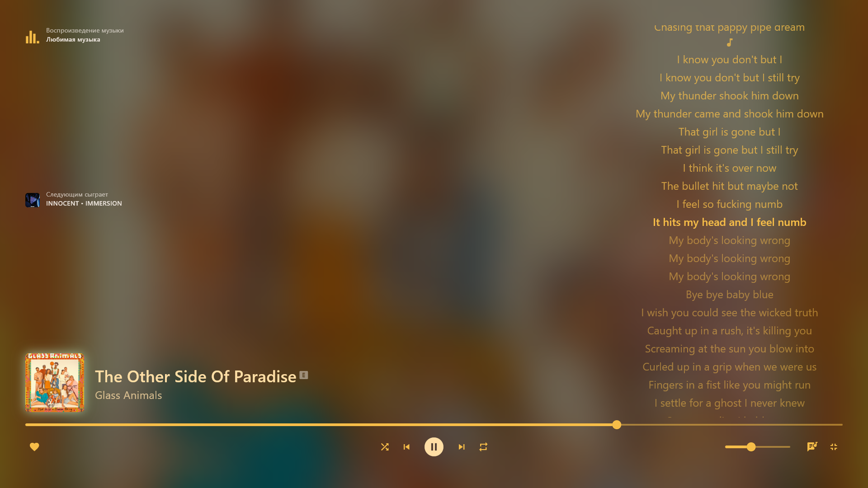Click the shuffle playback icon

pos(385,447)
